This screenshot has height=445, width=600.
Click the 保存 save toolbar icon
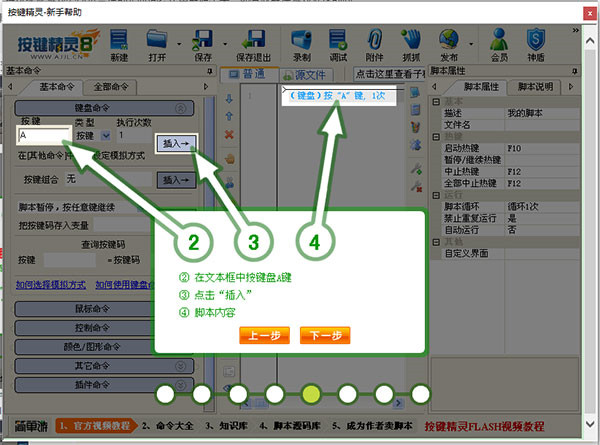pos(203,45)
